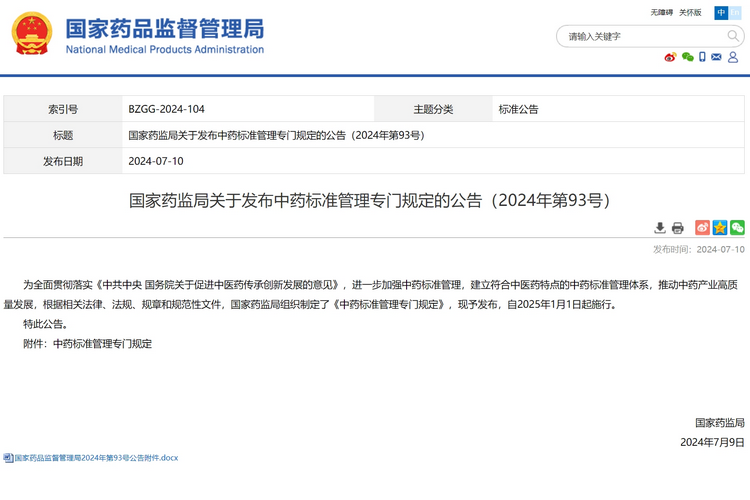Image resolution: width=750 pixels, height=500 pixels.
Task: Open the 无障碍 accessibility mode link
Action: point(661,13)
